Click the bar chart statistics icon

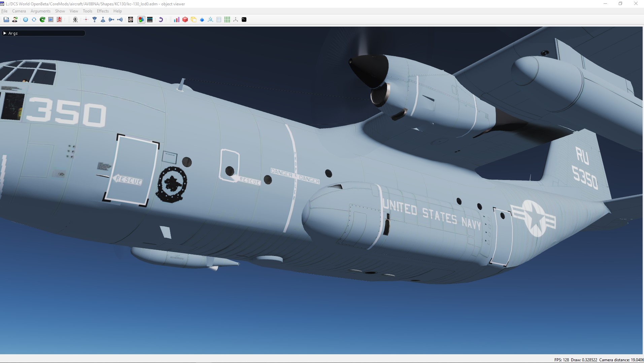click(176, 20)
